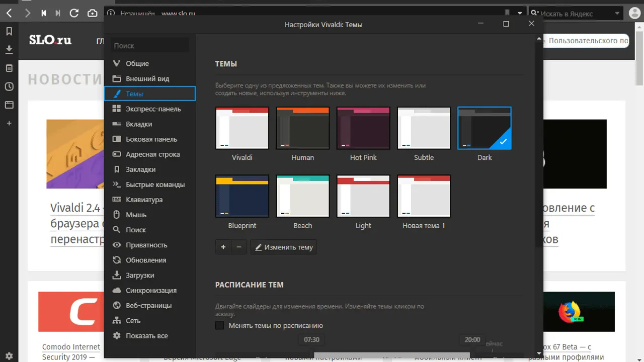Click the Изменить тему button

[x=284, y=247]
